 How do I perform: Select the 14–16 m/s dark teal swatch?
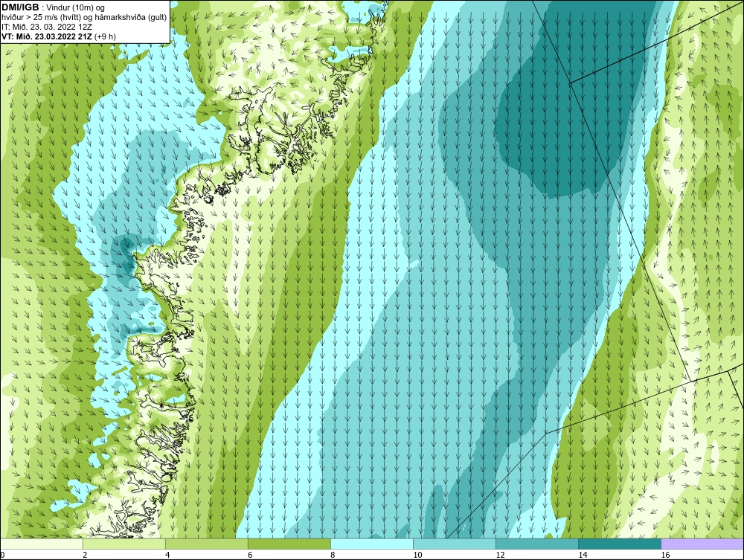pyautogui.click(x=620, y=544)
